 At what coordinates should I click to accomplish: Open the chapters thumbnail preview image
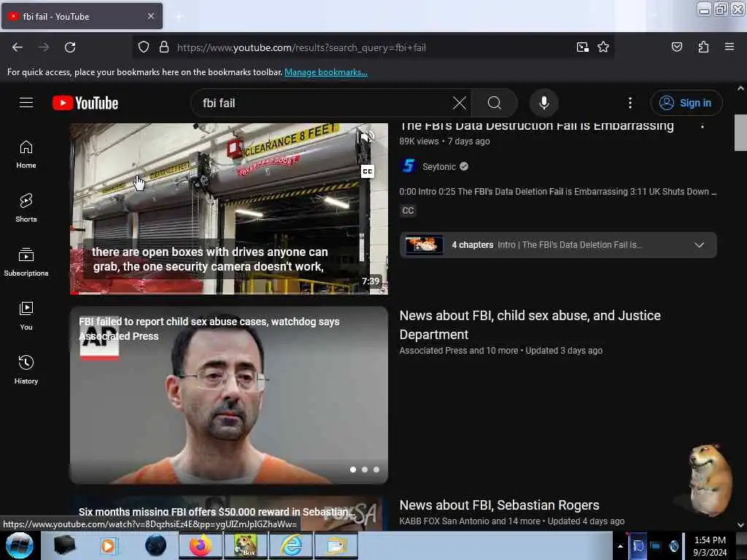click(x=424, y=245)
